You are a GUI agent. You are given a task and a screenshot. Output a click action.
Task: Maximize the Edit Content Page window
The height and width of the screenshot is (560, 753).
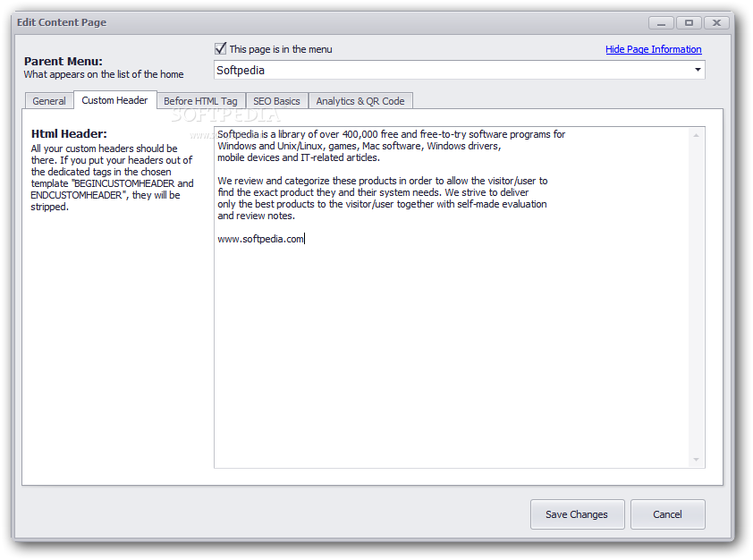pyautogui.click(x=690, y=22)
